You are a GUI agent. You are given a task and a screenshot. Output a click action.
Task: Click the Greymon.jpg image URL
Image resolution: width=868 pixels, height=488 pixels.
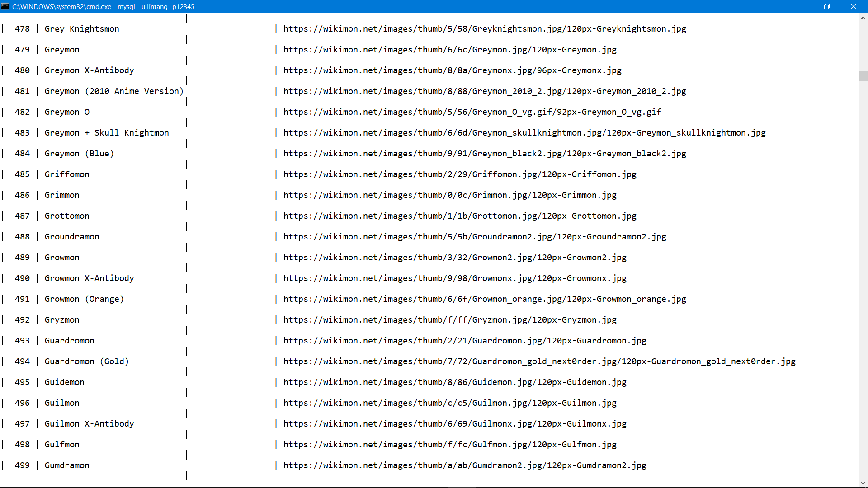pyautogui.click(x=450, y=50)
